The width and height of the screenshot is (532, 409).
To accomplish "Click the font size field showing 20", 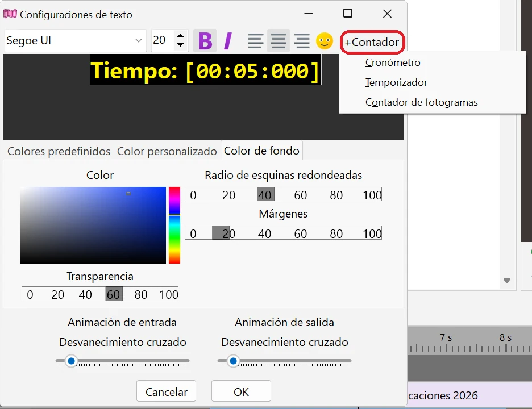I will (163, 40).
